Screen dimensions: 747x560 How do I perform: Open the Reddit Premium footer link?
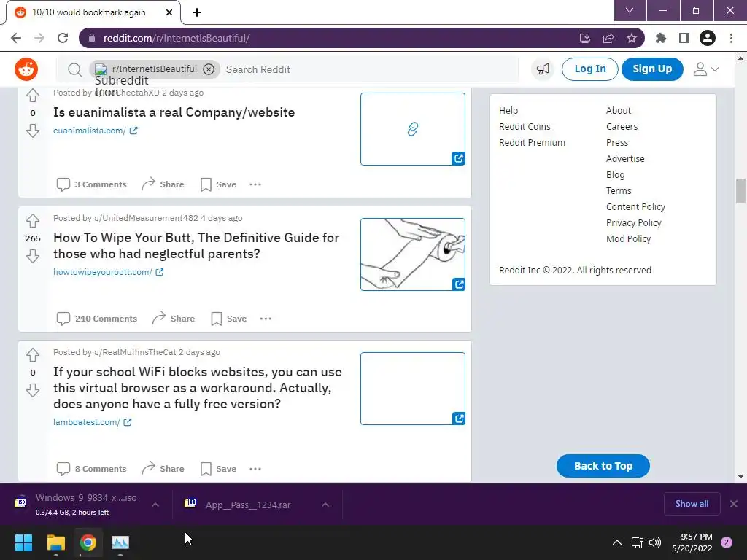pyautogui.click(x=532, y=143)
